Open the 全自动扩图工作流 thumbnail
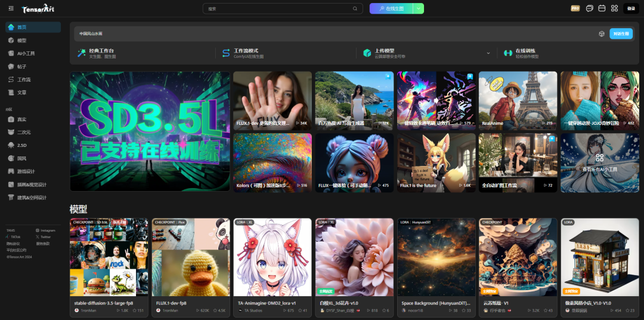The image size is (644, 320). point(518,162)
